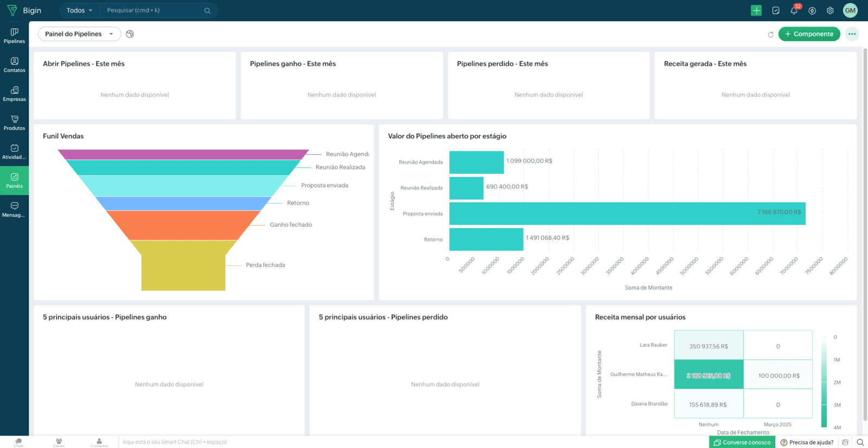Open the Todos search filter dropdown
Viewport: 868px width, 448px height.
pos(79,10)
